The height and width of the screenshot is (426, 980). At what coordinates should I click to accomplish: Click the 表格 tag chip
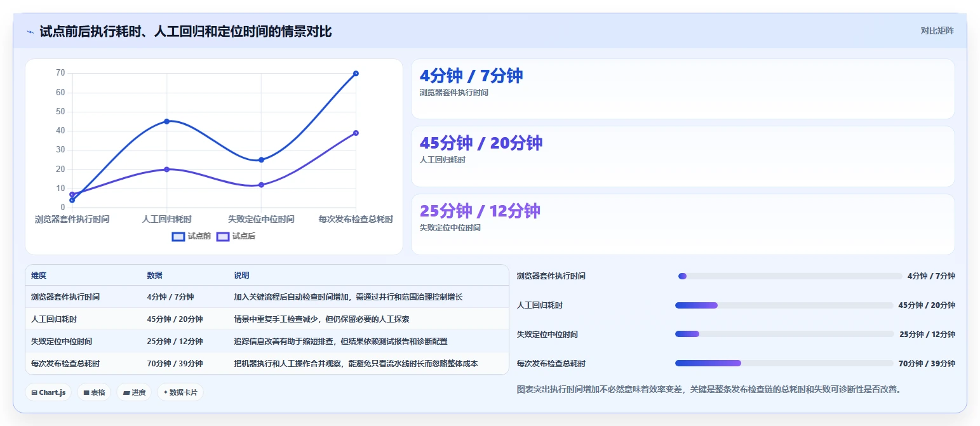pyautogui.click(x=94, y=392)
